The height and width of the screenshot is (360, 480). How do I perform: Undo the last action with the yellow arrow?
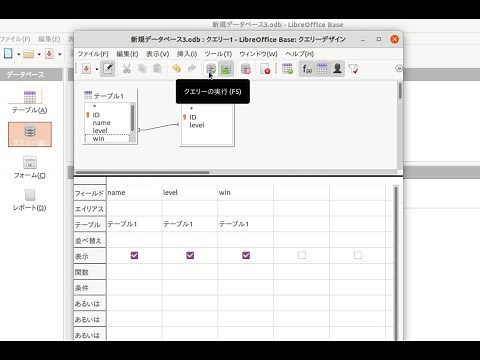tap(176, 69)
